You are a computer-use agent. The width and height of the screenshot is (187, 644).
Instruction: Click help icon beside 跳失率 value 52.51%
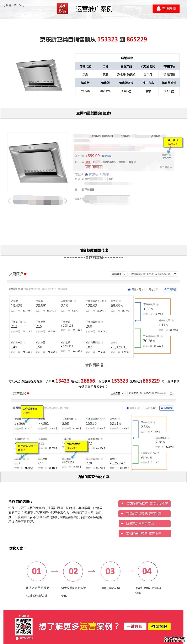119,419
